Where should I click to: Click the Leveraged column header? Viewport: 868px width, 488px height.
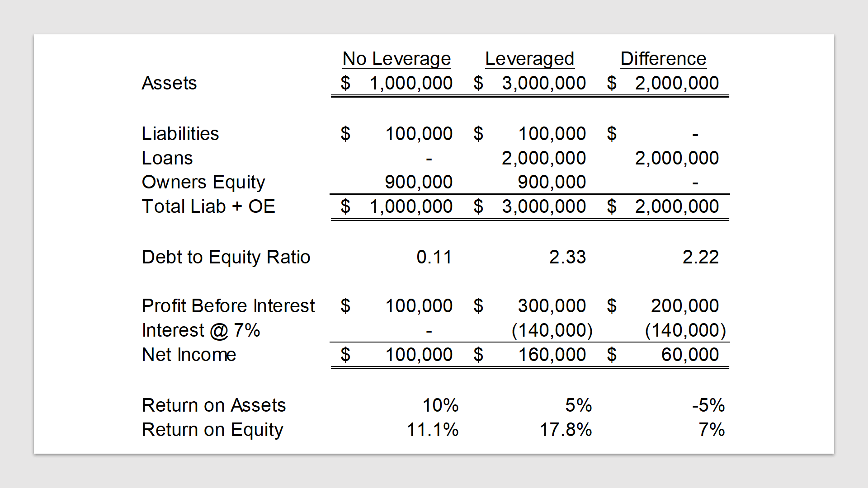coord(529,59)
